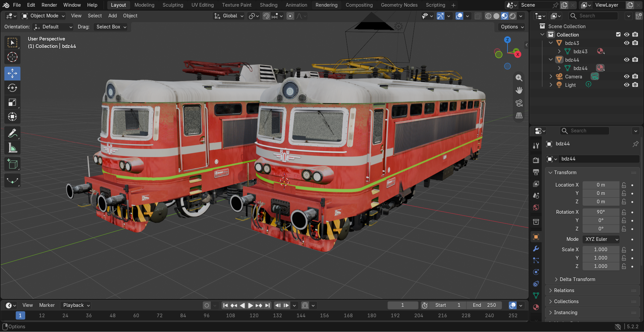The height and width of the screenshot is (332, 644).
Task: Toggle Camera visibility eye icon
Action: (x=627, y=76)
